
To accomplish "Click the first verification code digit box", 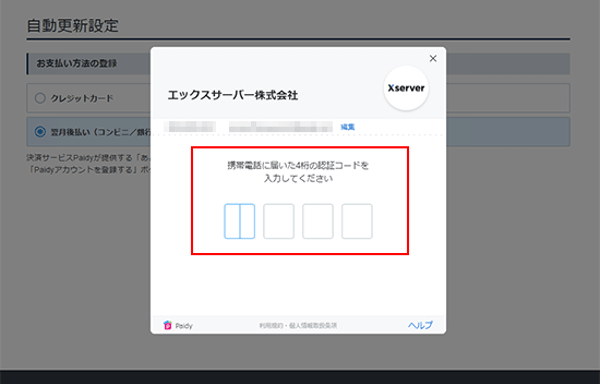I will pos(240,221).
